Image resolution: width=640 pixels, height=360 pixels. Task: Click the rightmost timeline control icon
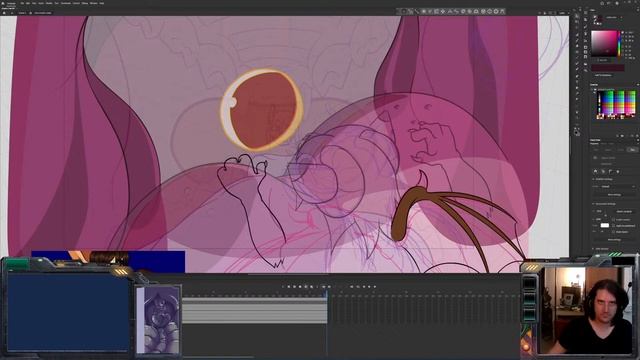pyautogui.click(x=375, y=287)
